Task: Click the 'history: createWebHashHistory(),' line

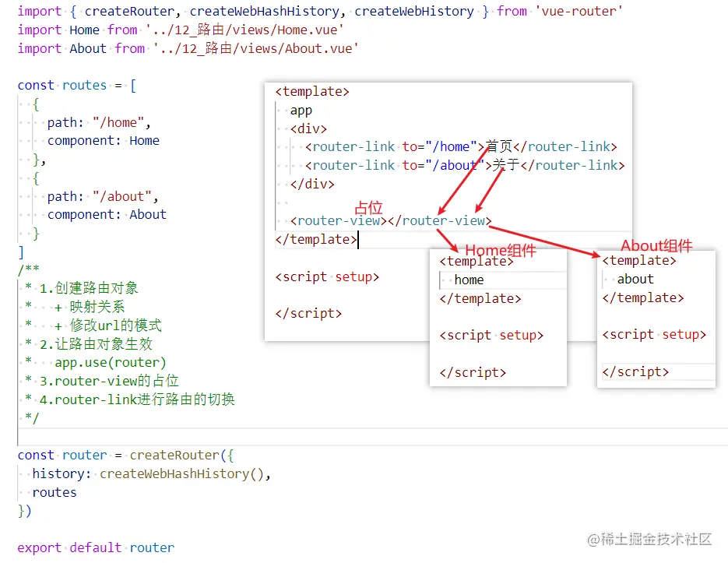Action: [x=151, y=473]
